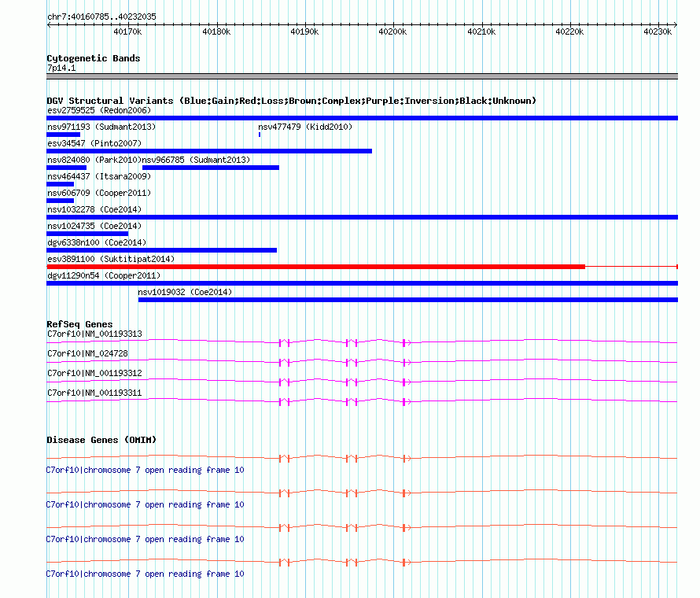Image resolution: width=700 pixels, height=598 pixels.
Task: Click nsv606709 (Cooper2011) variant bar
Action: 61,201
